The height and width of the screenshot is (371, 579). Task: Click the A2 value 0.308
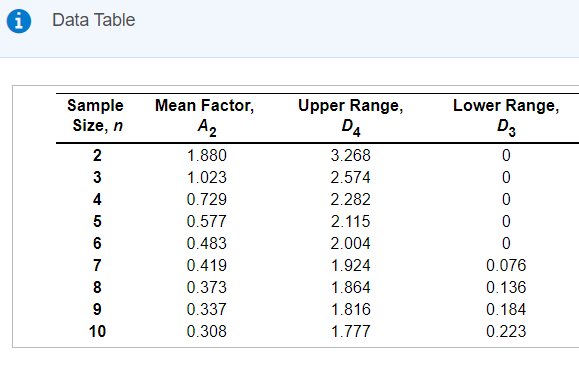pos(207,331)
